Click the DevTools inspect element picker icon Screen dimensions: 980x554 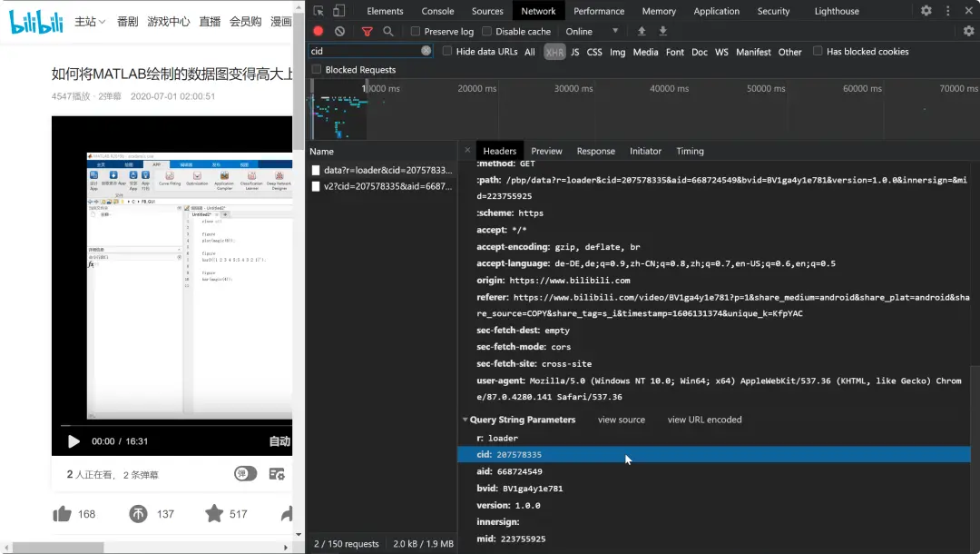[x=318, y=11]
